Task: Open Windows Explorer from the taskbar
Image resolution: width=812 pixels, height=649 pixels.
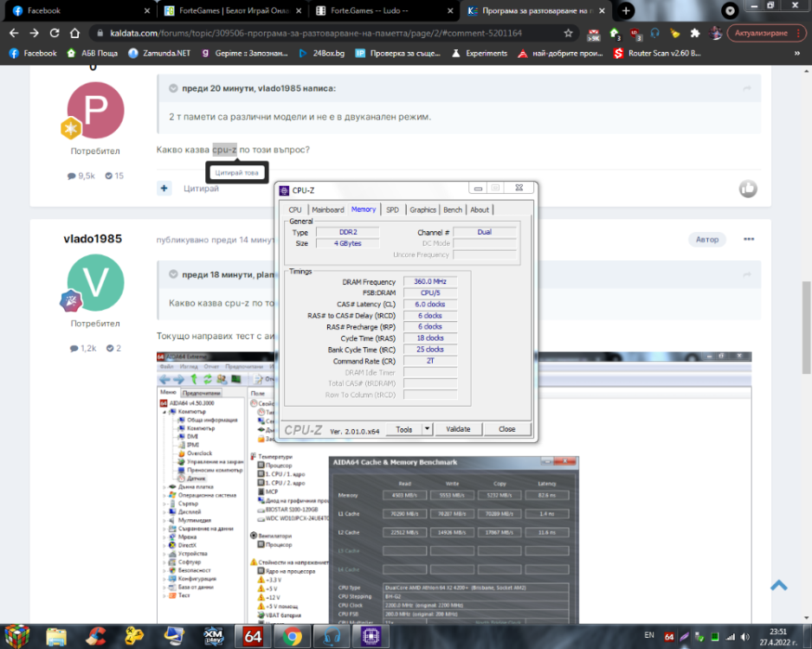Action: pyautogui.click(x=56, y=636)
